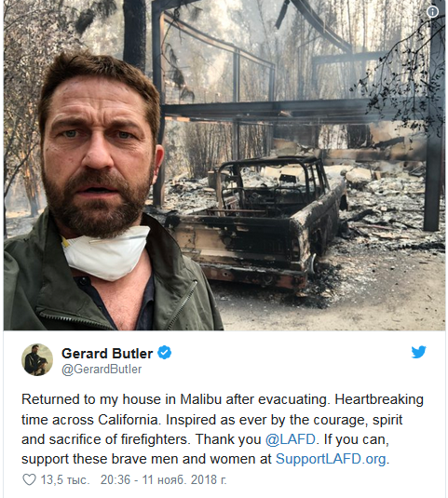Open the tweet time 20:36

(115, 480)
